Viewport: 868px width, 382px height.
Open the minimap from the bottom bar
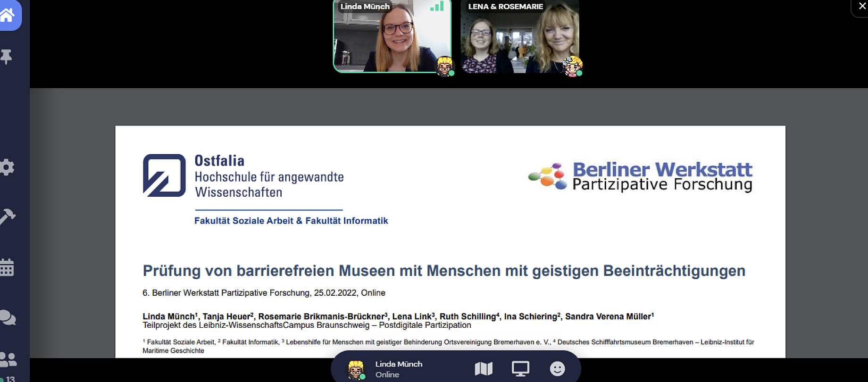[x=483, y=369]
